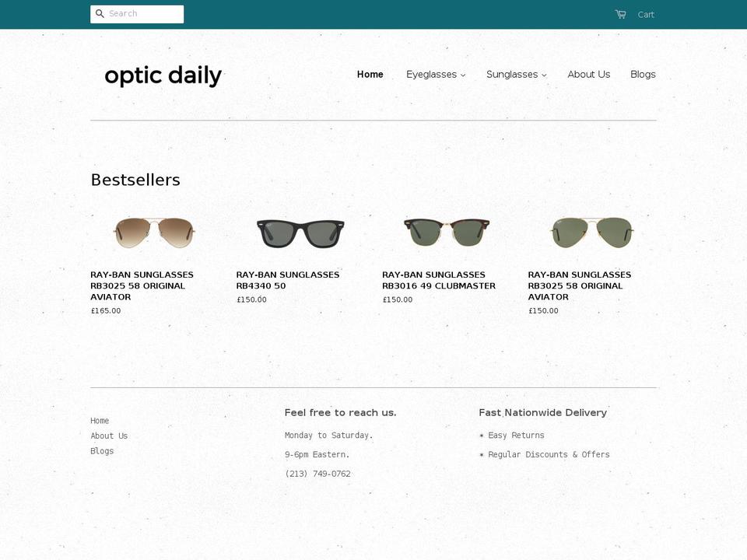View green lens Aviator sunglasses image
Image resolution: width=747 pixels, height=560 pixels.
click(x=592, y=233)
